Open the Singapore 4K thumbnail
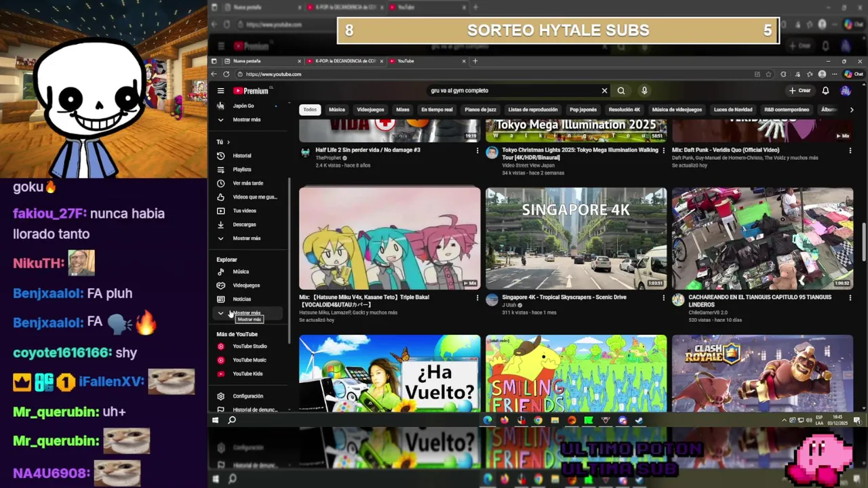The width and height of the screenshot is (868, 488). pyautogui.click(x=576, y=239)
